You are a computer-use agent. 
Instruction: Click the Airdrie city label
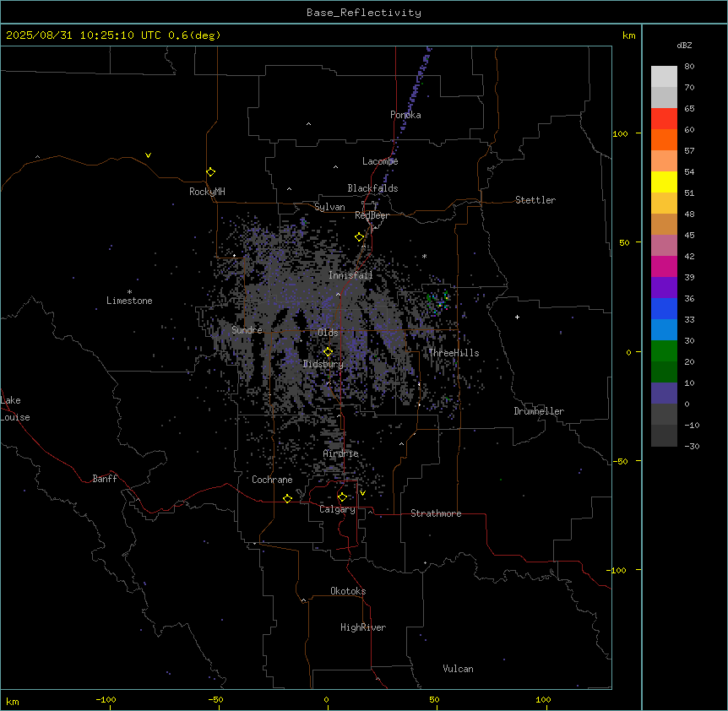tap(341, 453)
